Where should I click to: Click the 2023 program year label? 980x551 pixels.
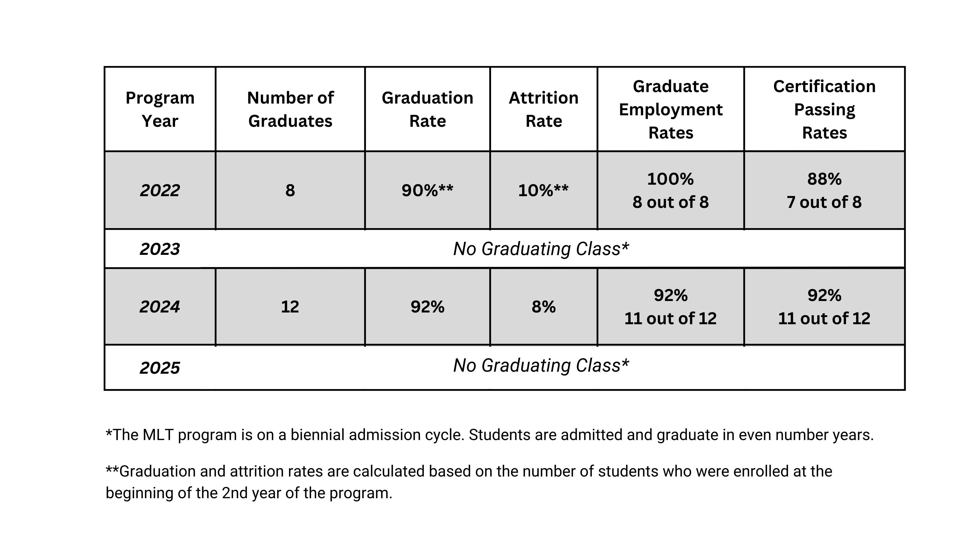point(160,249)
